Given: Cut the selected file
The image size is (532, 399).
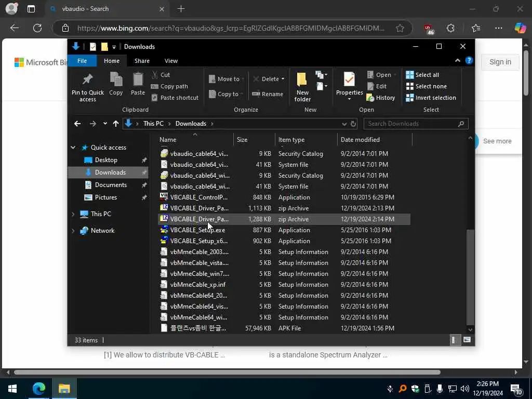Looking at the screenshot, I should [x=161, y=75].
